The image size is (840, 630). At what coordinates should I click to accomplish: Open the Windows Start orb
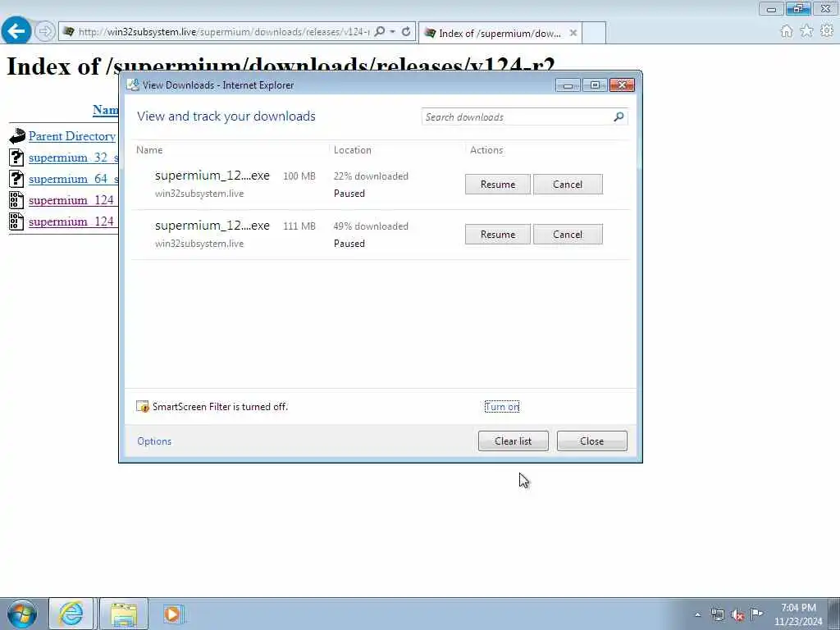point(22,614)
